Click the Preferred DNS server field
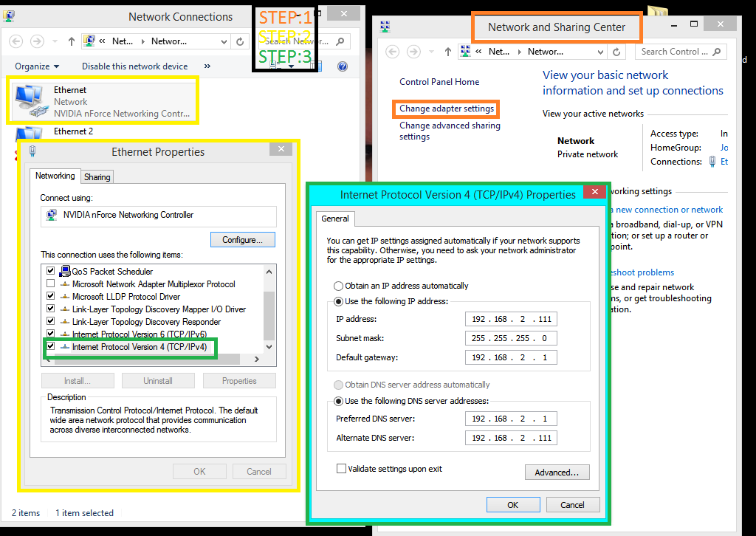The image size is (756, 536). point(511,419)
